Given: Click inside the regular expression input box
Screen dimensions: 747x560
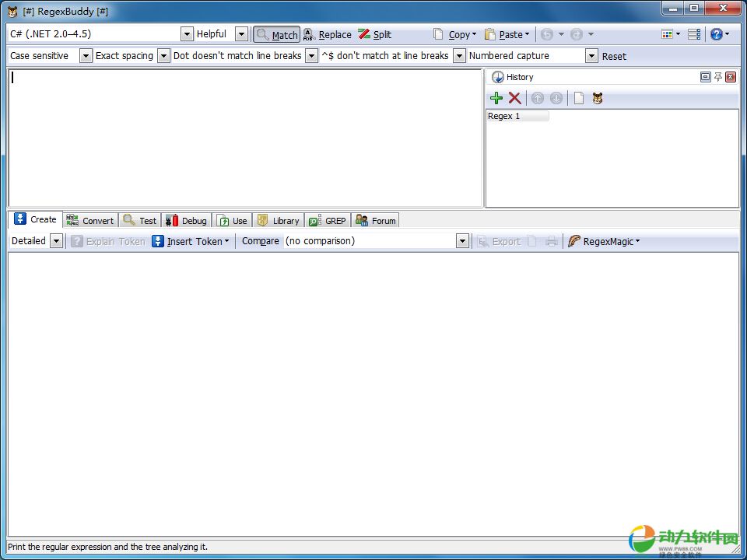Looking at the screenshot, I should (x=245, y=138).
